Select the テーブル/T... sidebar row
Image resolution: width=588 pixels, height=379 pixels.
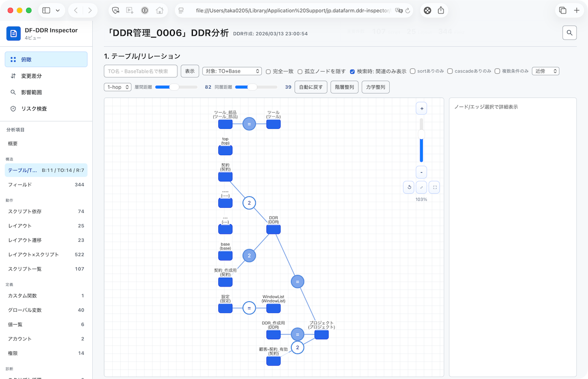[x=46, y=170]
